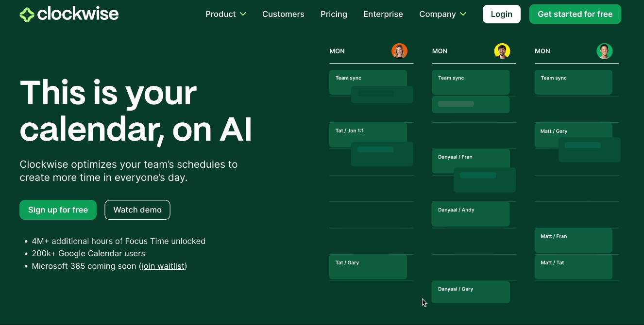Open the Product dropdown menu
The width and height of the screenshot is (644, 325).
point(226,14)
